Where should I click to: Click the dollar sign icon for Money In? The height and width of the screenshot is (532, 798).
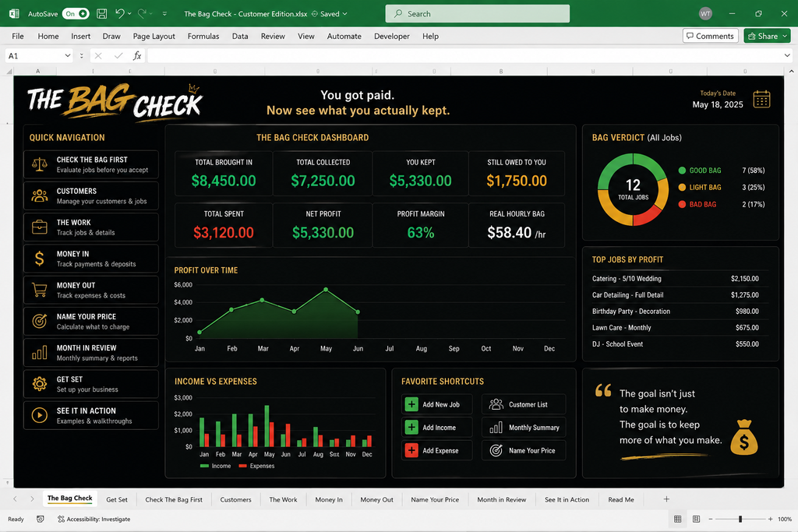click(x=39, y=259)
